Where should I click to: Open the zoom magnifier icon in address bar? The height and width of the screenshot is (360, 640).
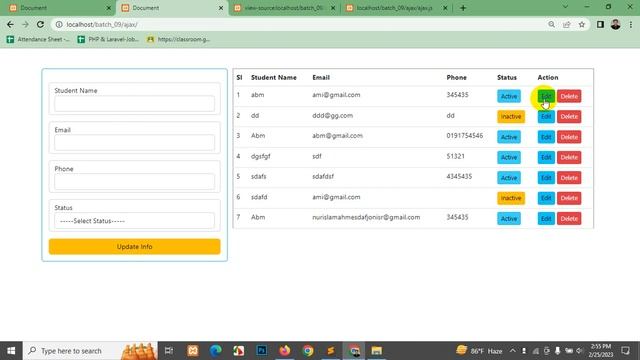tap(551, 24)
